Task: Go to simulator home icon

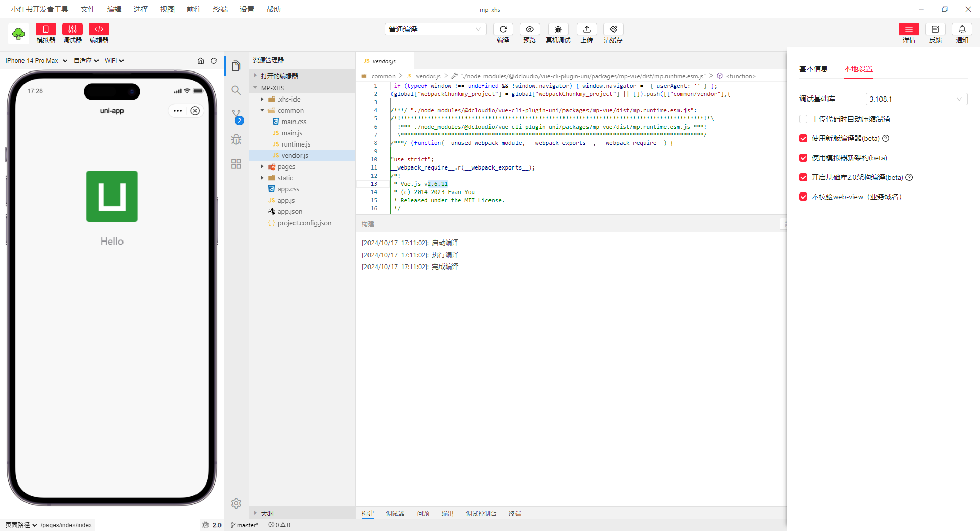Action: click(201, 61)
